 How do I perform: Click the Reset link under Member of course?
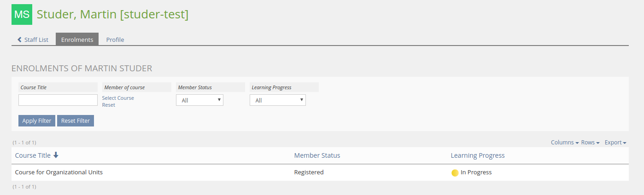(109, 105)
